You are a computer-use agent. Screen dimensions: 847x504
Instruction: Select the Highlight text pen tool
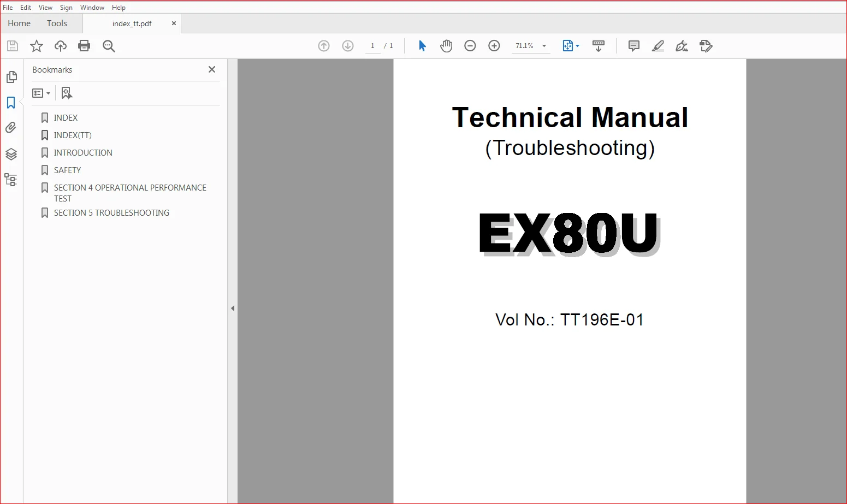(658, 46)
